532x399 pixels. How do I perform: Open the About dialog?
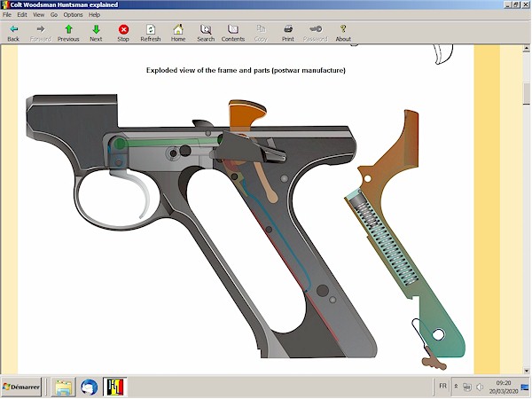click(x=343, y=33)
